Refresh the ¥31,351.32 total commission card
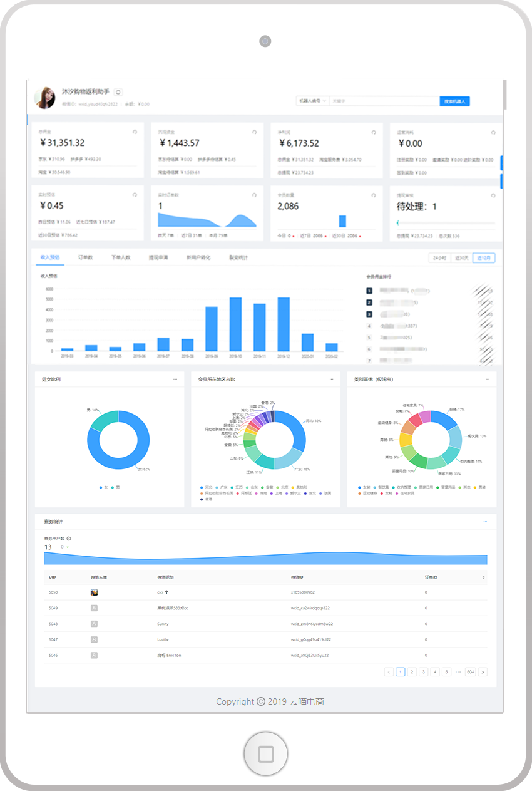Viewport: 532px width, 791px height. 135,132
